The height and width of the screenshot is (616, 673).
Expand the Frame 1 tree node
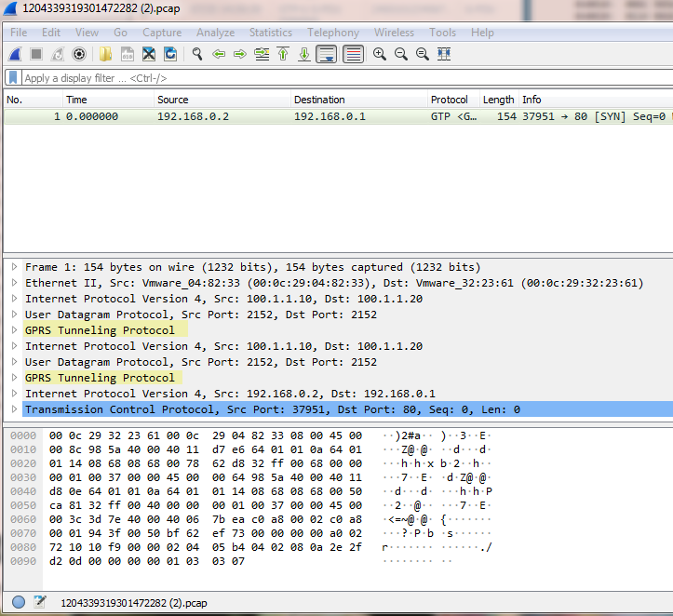pyautogui.click(x=14, y=267)
